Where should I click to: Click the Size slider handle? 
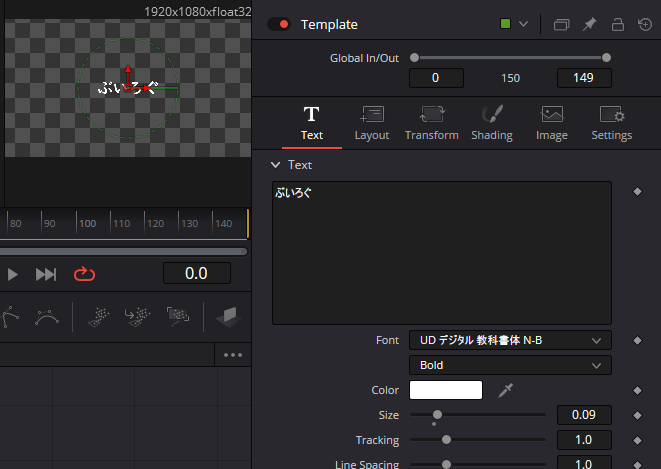(438, 415)
